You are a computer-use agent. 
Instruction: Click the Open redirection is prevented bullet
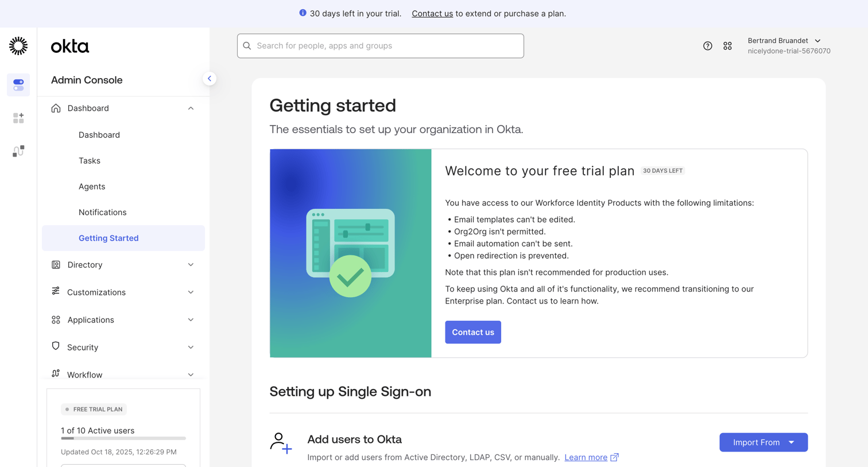[x=511, y=256]
